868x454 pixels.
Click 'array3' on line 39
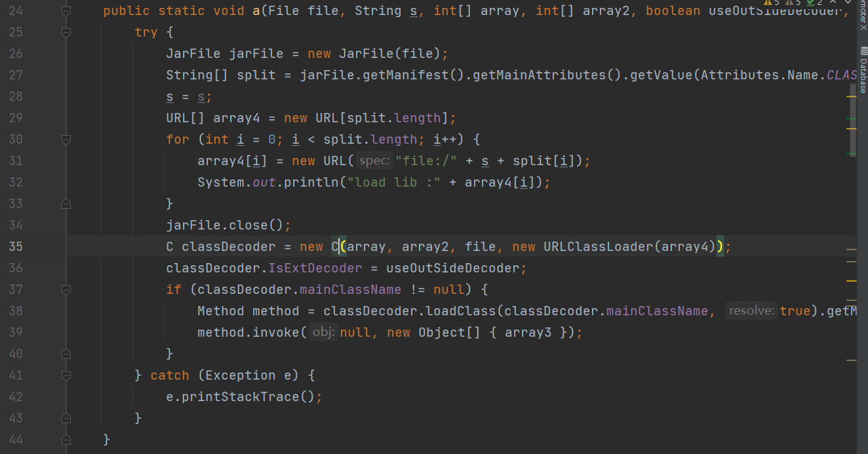528,332
